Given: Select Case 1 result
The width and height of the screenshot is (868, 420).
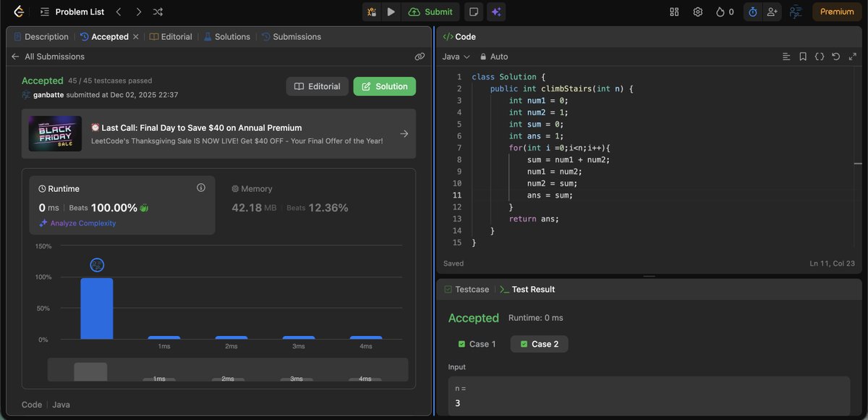Looking at the screenshot, I should pyautogui.click(x=477, y=344).
